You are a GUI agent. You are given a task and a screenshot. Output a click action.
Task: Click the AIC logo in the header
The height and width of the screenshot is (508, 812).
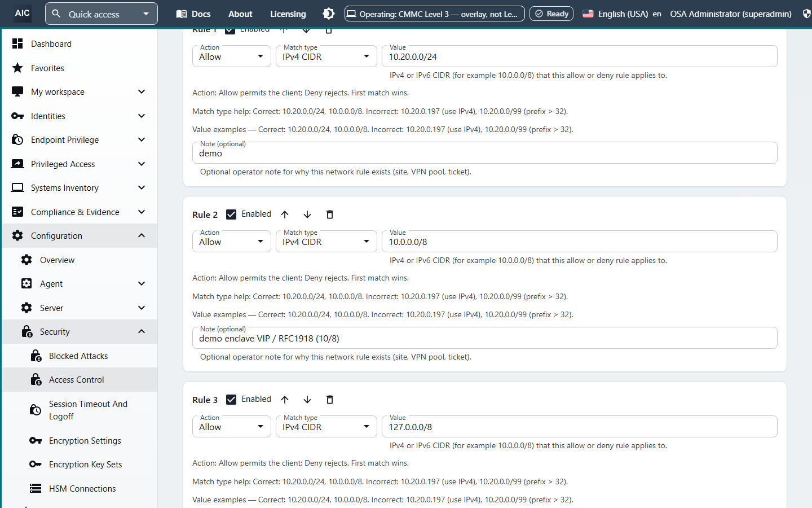[23, 13]
